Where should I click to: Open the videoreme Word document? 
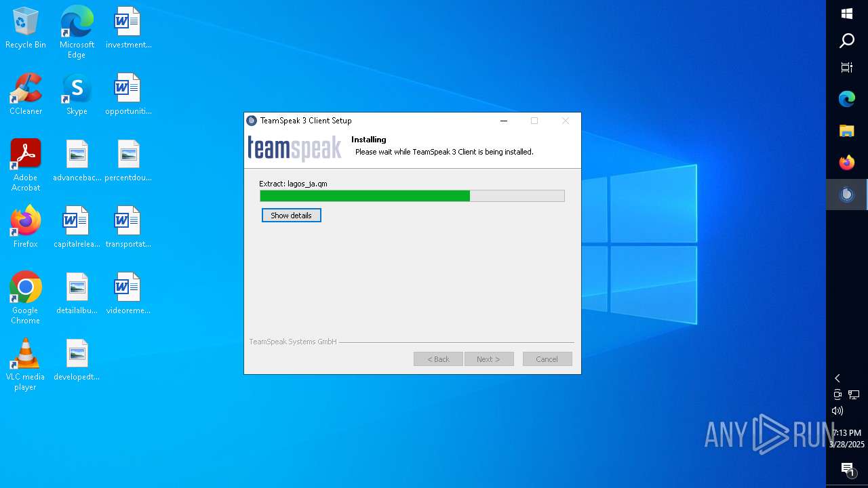128,294
